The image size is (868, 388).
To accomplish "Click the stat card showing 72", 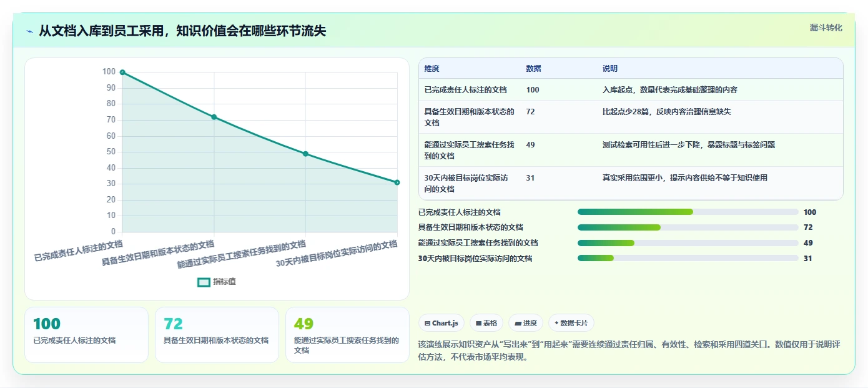I will 217,335.
